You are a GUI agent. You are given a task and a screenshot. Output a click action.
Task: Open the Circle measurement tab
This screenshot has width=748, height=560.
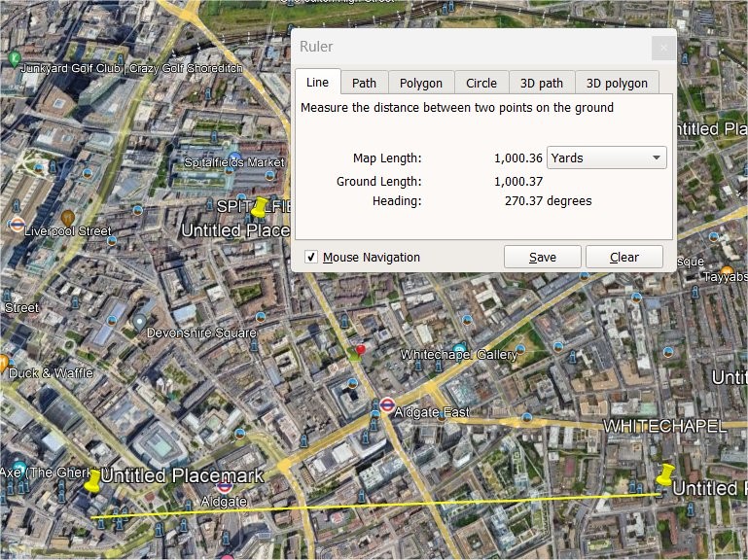[x=481, y=84]
